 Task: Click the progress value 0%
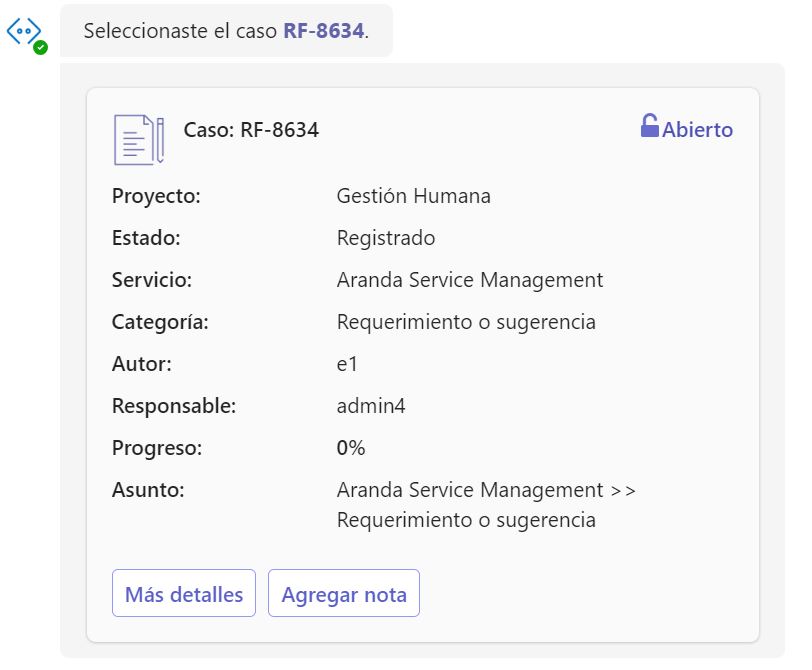tap(351, 448)
